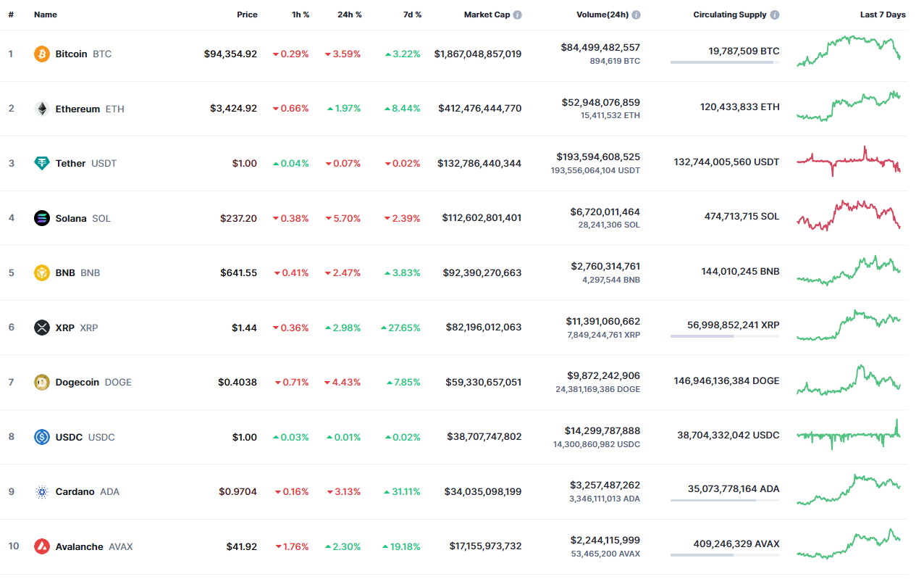Click the Avalanche red logo
This screenshot has width=924, height=579.
(42, 546)
